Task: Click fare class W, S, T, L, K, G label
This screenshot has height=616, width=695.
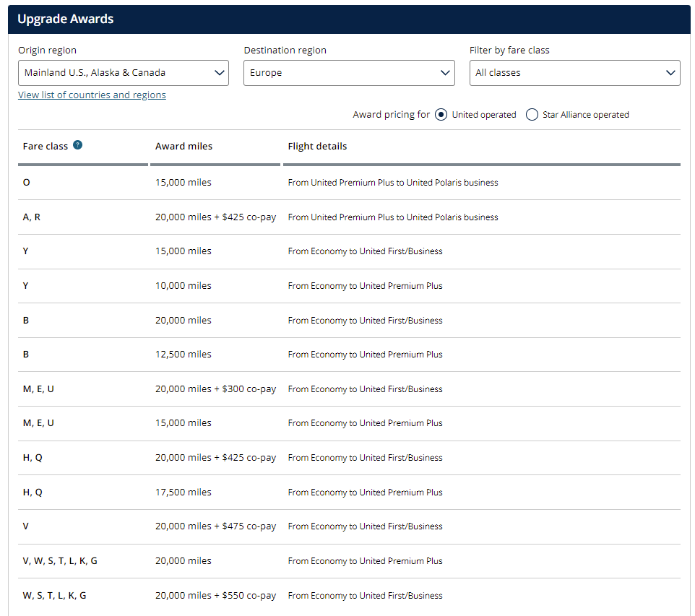Action: 54,595
